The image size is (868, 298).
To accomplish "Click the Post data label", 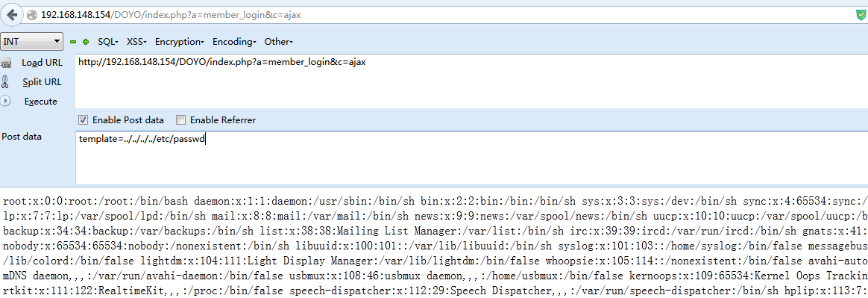I will click(x=22, y=137).
